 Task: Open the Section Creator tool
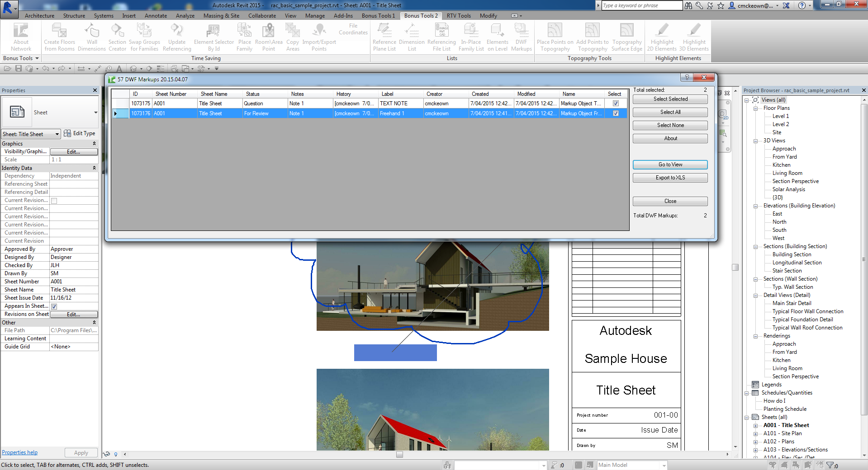click(117, 37)
